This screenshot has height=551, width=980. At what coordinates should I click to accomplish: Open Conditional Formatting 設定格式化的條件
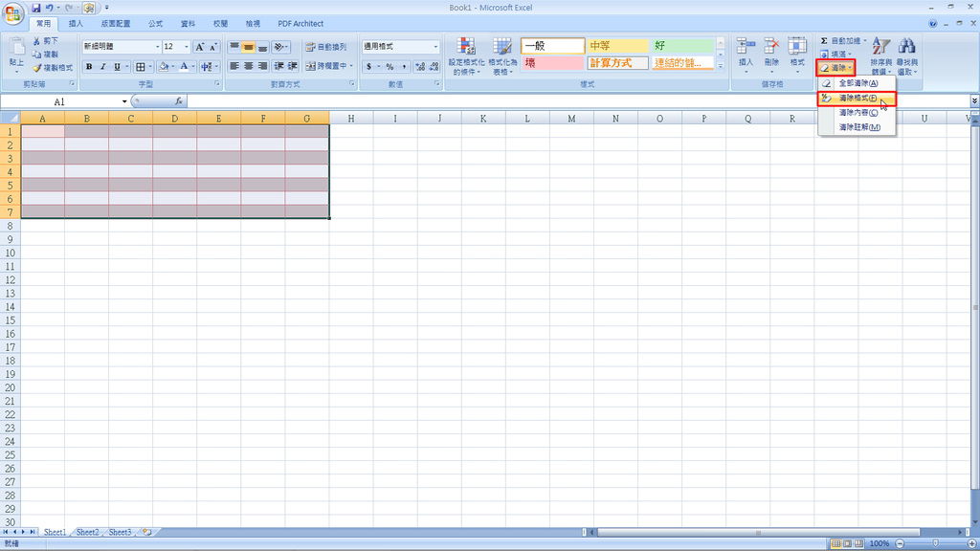(466, 55)
